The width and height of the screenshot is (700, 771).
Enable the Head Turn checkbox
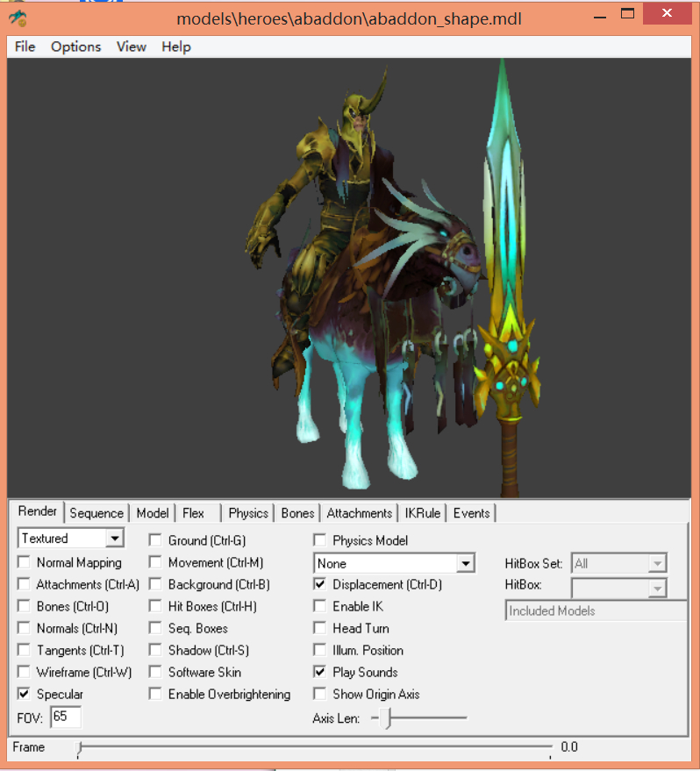(319, 627)
